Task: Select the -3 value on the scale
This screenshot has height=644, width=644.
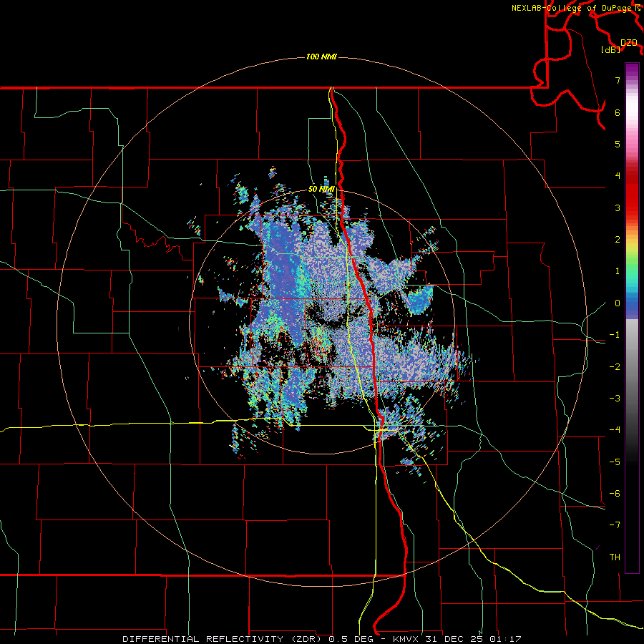Action: 615,399
